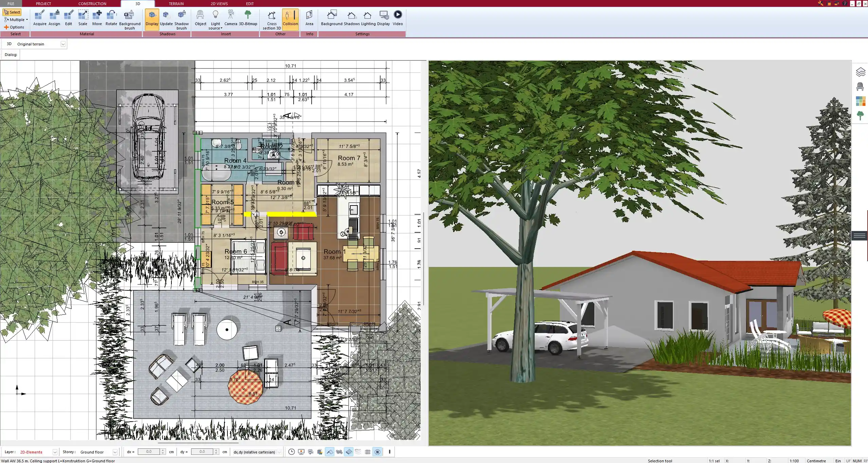868x463 pixels.
Task: Toggle the terrain contour lines icon
Action: 358,452
